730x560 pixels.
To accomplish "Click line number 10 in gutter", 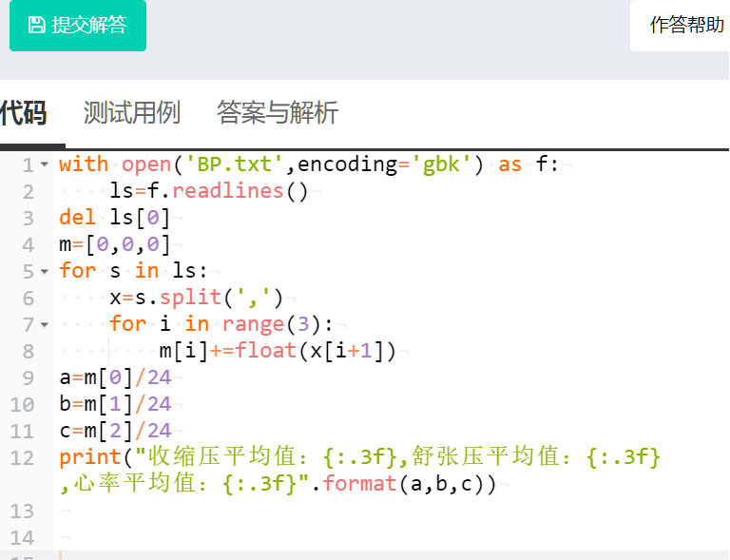I will coord(23,405).
